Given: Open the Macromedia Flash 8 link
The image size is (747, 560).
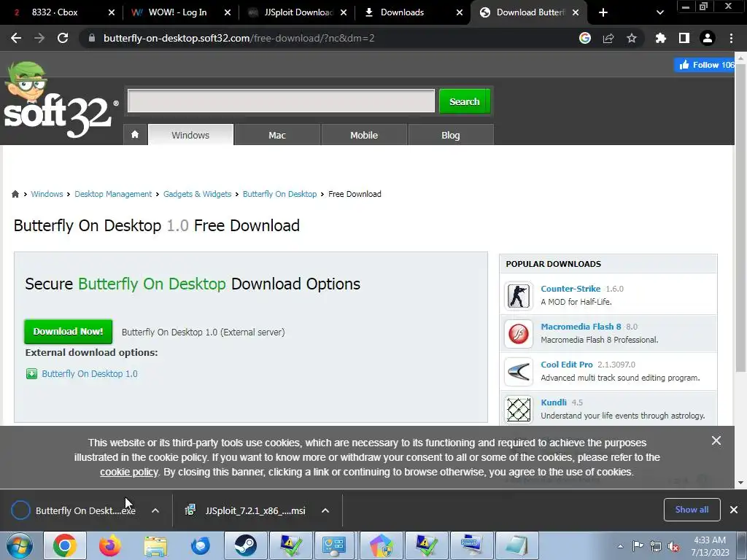Looking at the screenshot, I should pyautogui.click(x=581, y=327).
